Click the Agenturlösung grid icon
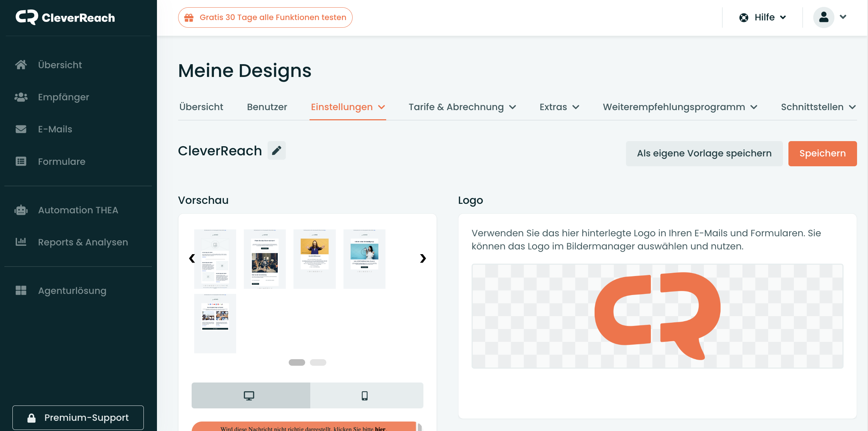 pos(21,290)
